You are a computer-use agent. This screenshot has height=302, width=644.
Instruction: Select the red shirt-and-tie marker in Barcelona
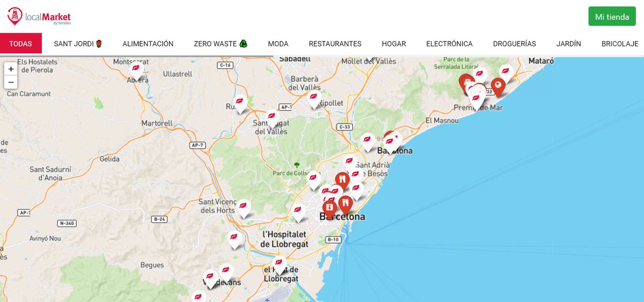click(330, 209)
